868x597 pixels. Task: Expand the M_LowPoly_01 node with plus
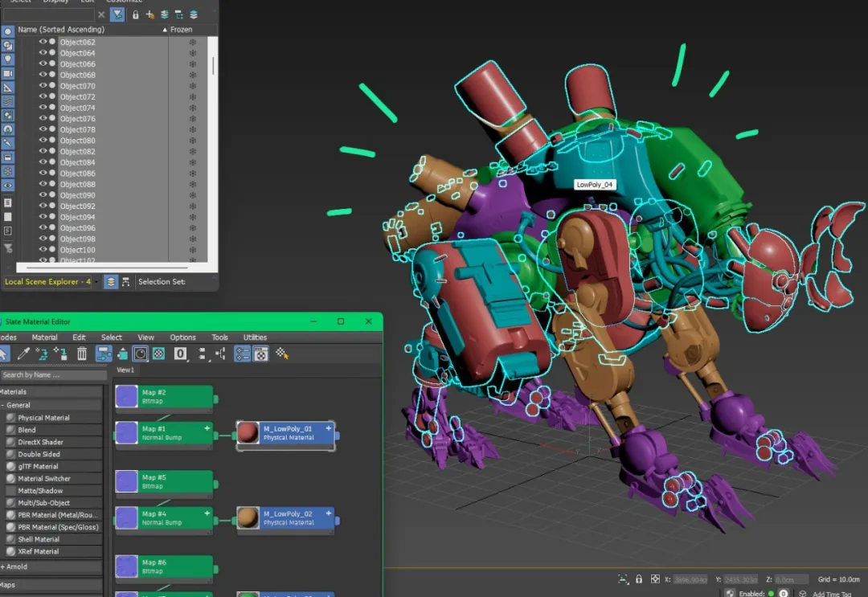point(328,429)
